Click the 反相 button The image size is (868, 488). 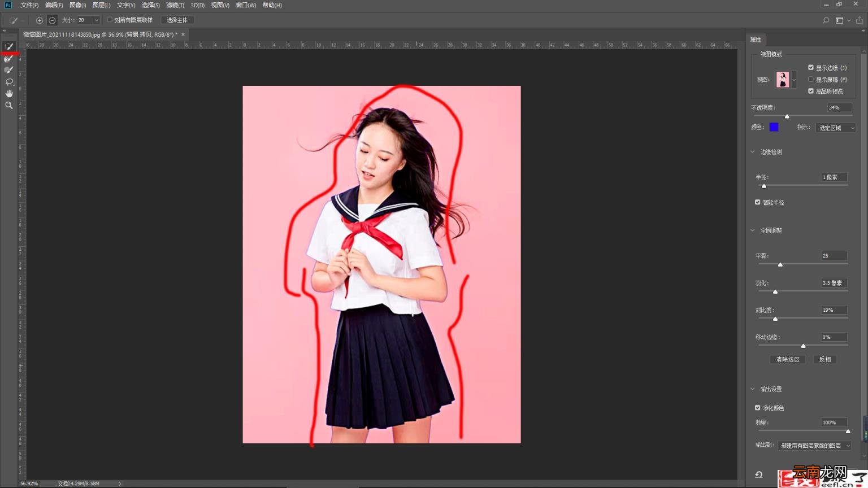click(x=825, y=360)
